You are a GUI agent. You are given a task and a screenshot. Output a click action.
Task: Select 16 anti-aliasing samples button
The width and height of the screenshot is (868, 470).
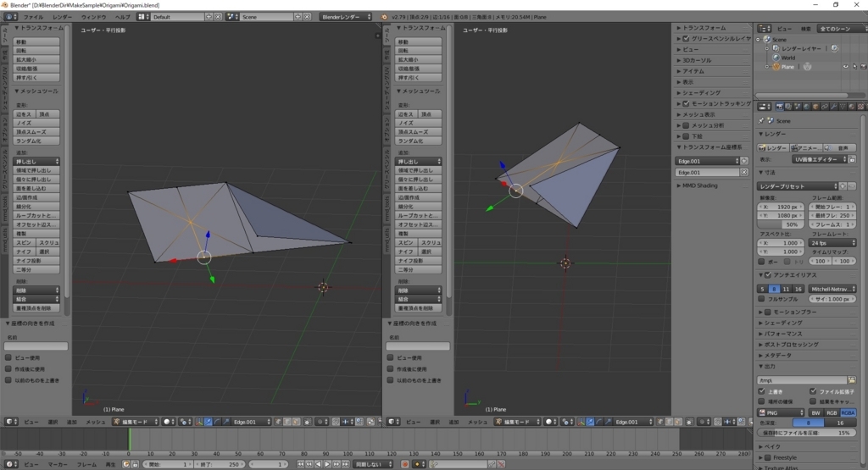point(798,289)
